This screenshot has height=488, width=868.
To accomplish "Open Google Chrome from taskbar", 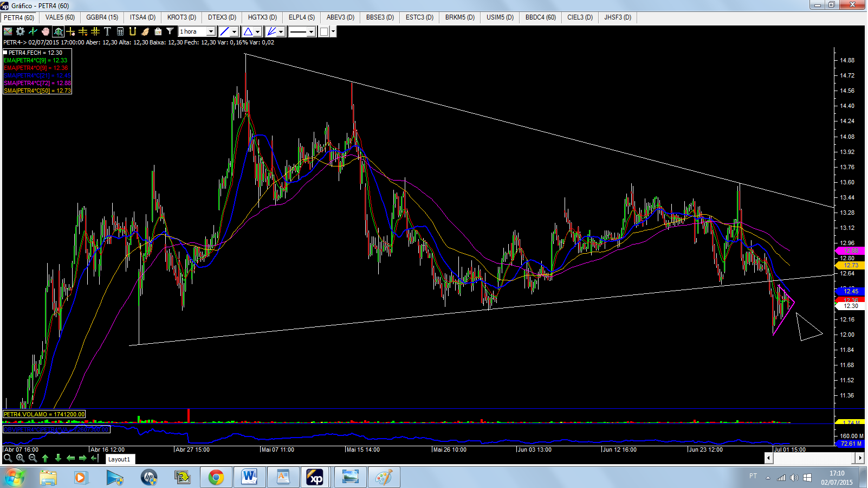I will pyautogui.click(x=216, y=478).
